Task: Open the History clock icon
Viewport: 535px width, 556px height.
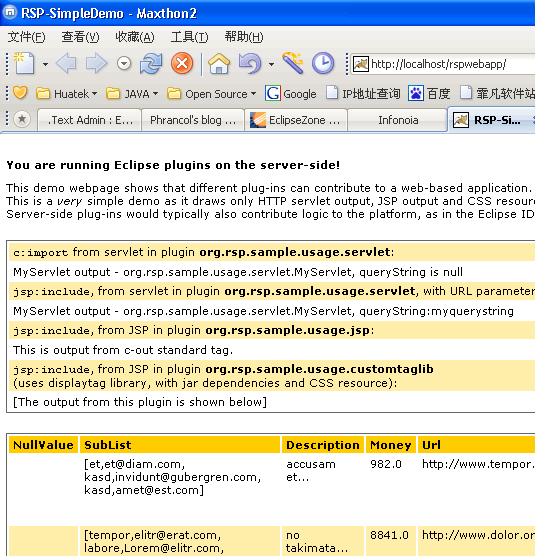Action: click(323, 64)
